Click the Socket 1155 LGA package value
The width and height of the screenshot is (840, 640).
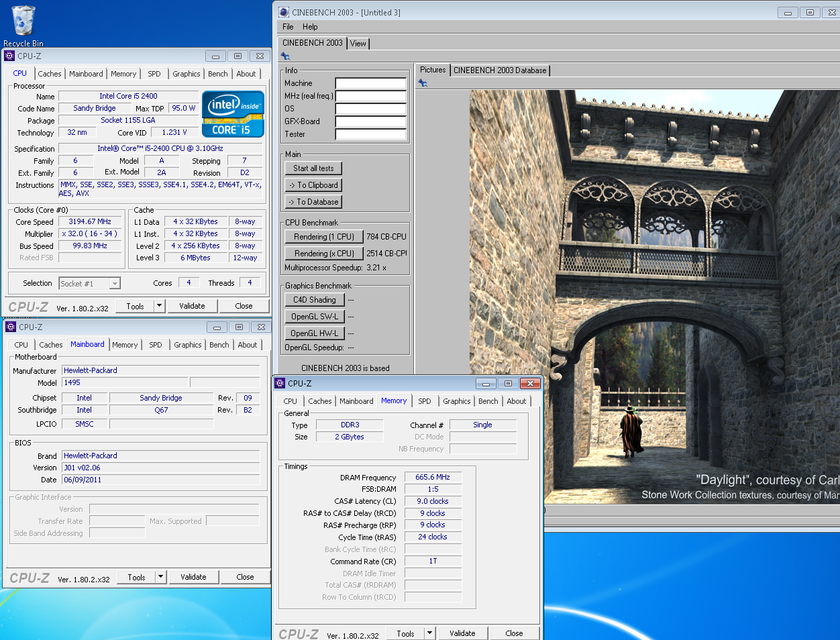pyautogui.click(x=128, y=120)
